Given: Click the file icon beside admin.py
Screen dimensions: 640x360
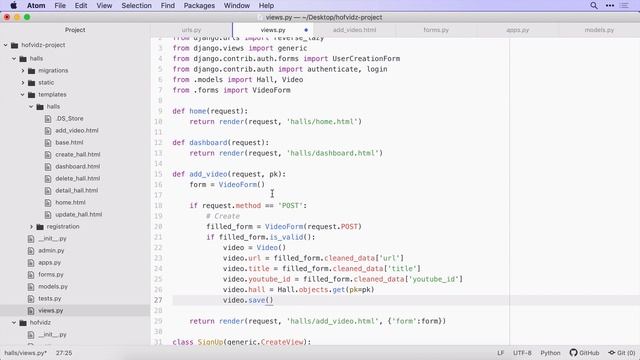Looking at the screenshot, I should click(x=31, y=251).
